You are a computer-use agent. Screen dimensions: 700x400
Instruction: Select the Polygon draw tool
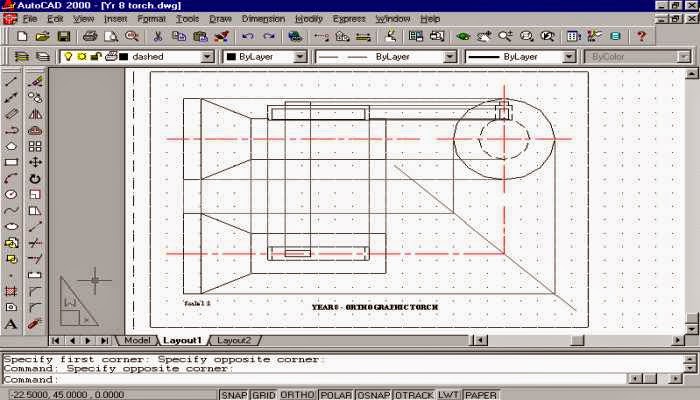[11, 146]
